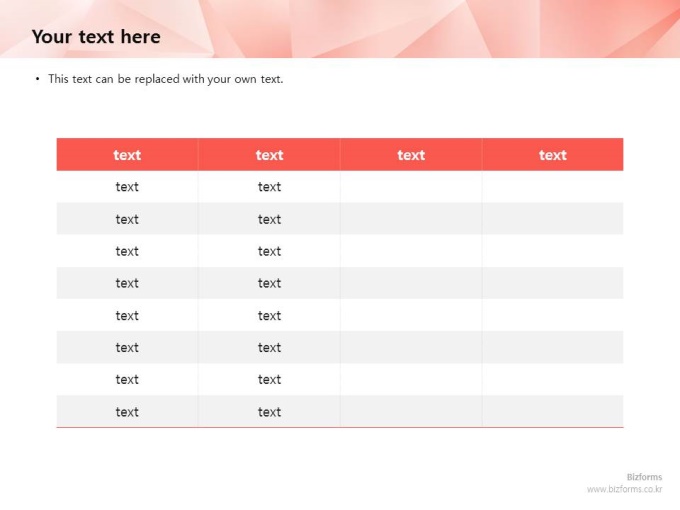Click the empty fourth-column cell in the last row
Screen dimensions: 680x510
click(553, 412)
